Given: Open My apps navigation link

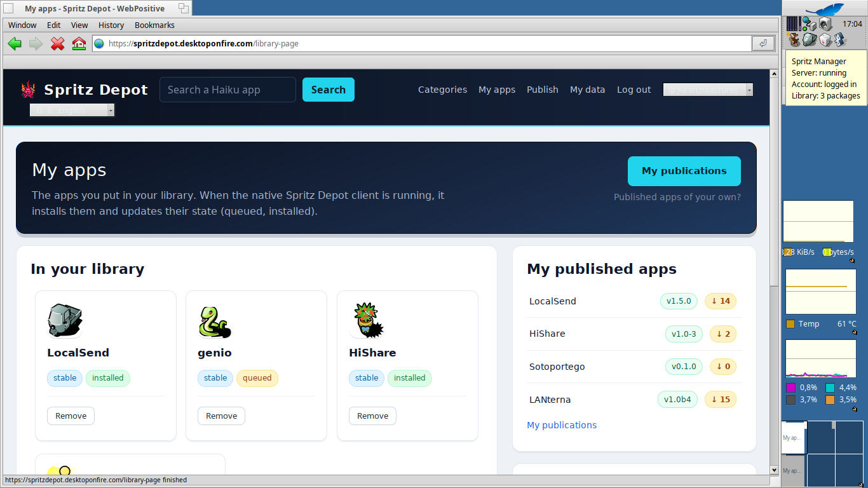Looking at the screenshot, I should (497, 90).
